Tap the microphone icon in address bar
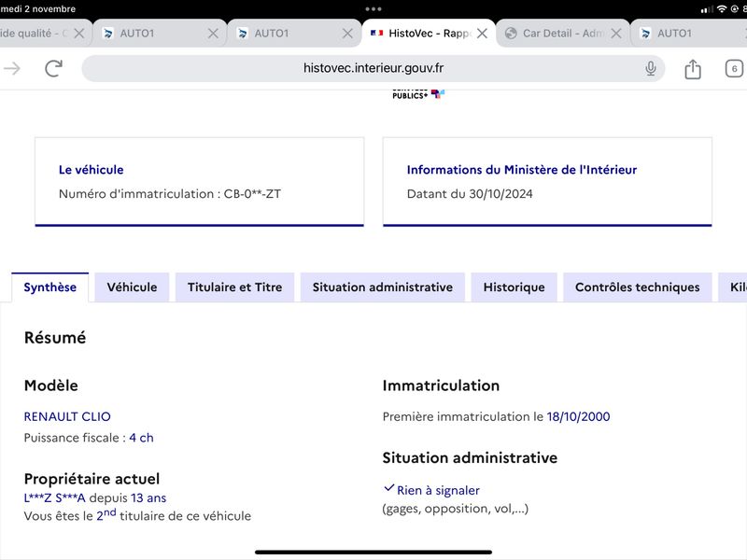The width and height of the screenshot is (747, 560). coord(650,68)
